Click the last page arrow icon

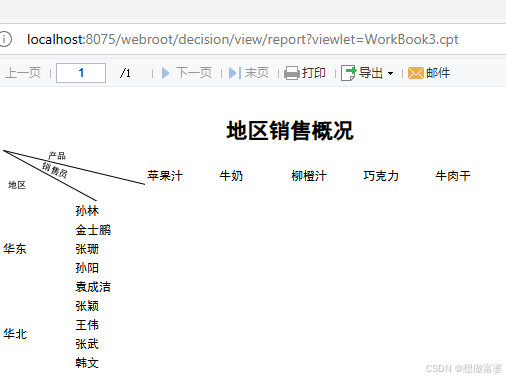click(x=235, y=73)
